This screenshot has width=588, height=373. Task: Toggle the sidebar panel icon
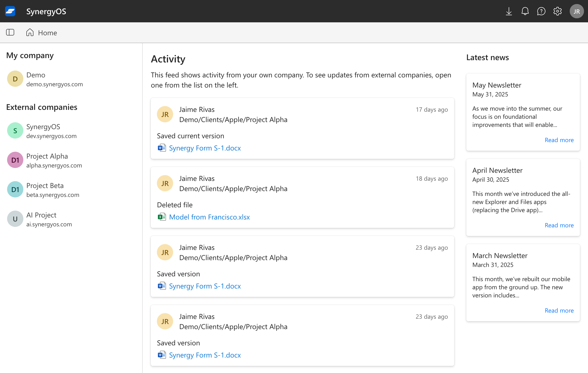coord(10,32)
